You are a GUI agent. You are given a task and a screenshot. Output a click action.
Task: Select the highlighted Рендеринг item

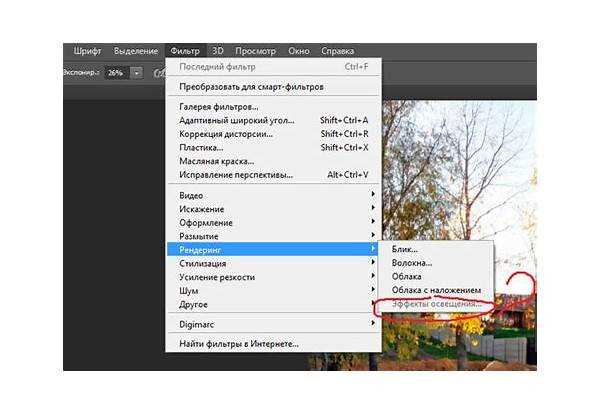[x=272, y=250]
